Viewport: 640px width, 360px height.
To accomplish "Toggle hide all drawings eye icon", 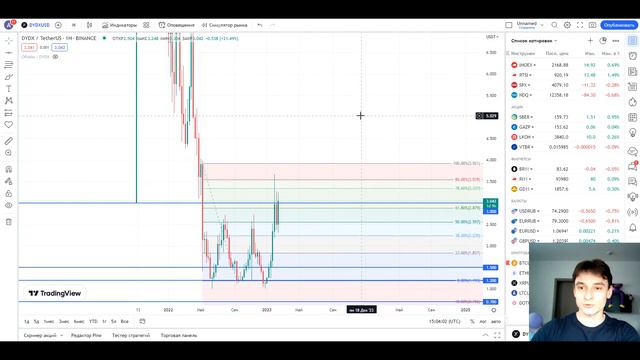I will point(9,205).
